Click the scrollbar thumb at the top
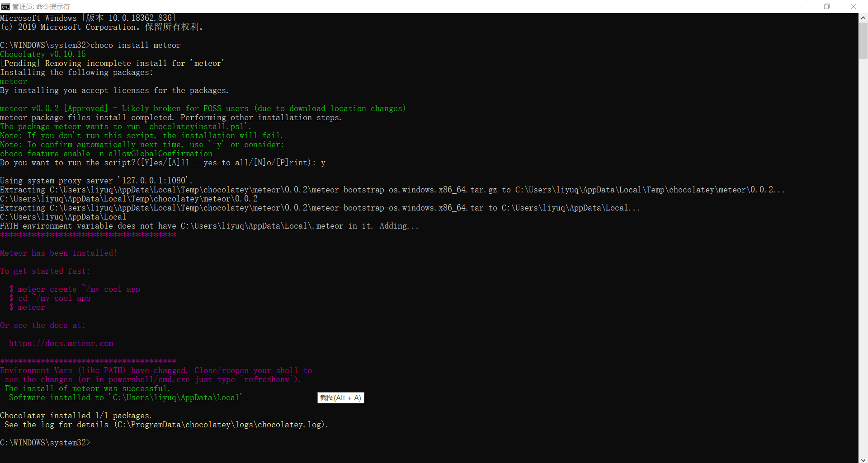The width and height of the screenshot is (868, 463). [863, 41]
